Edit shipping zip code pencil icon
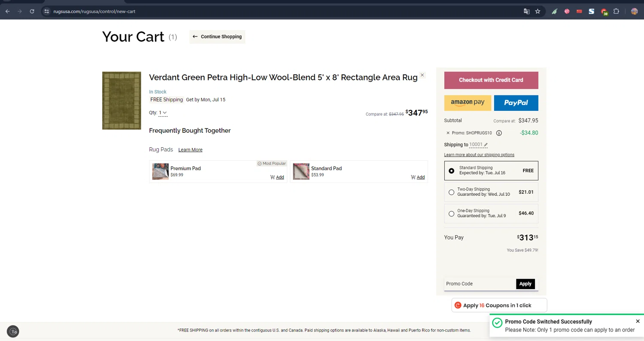The width and height of the screenshot is (644, 341). [x=486, y=145]
